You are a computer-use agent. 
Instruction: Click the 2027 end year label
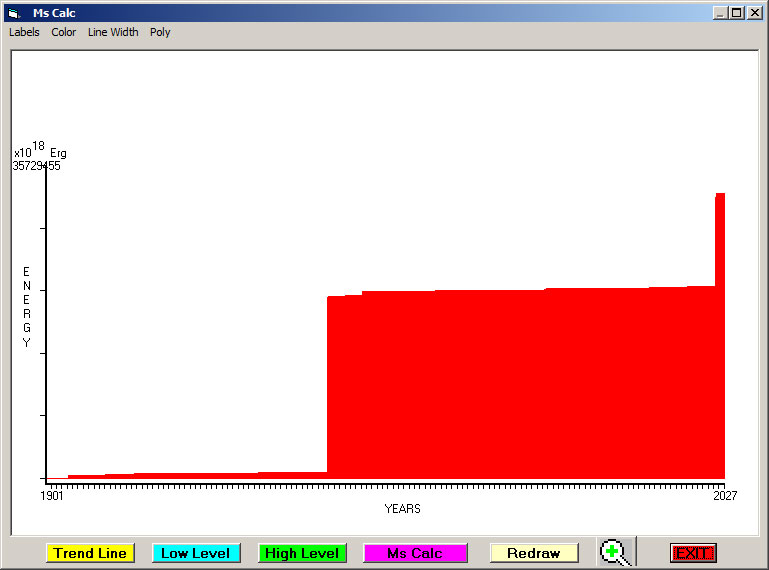725,495
